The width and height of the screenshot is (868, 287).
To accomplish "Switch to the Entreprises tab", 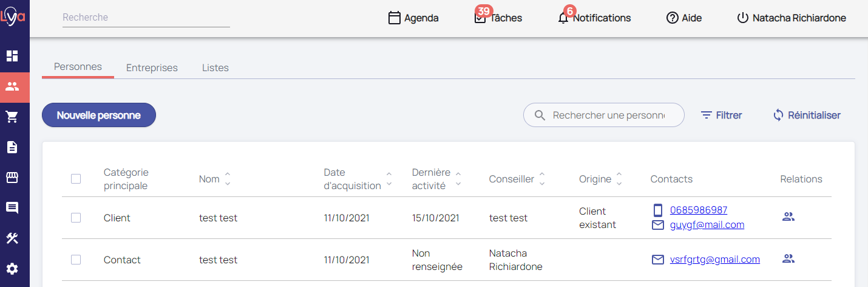I will 152,68.
